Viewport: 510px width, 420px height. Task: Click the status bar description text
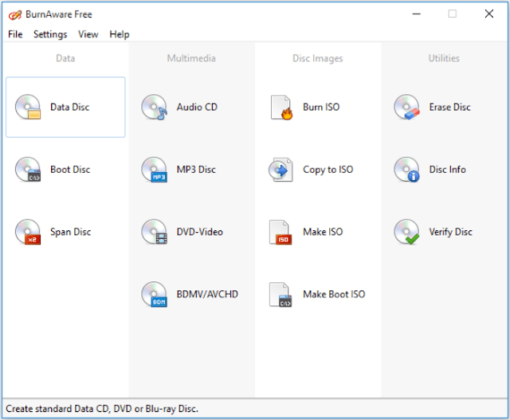pos(102,409)
